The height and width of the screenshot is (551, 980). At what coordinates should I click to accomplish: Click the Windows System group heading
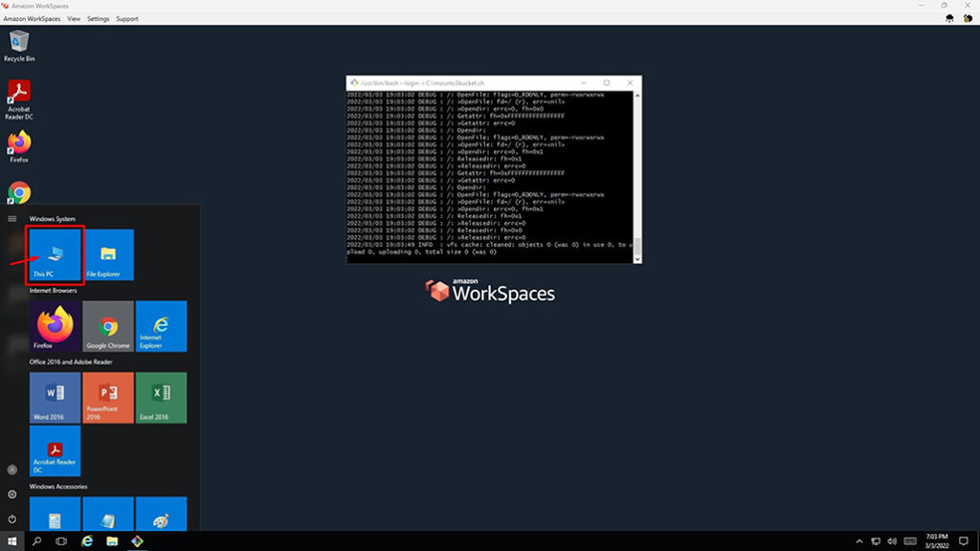click(x=53, y=219)
